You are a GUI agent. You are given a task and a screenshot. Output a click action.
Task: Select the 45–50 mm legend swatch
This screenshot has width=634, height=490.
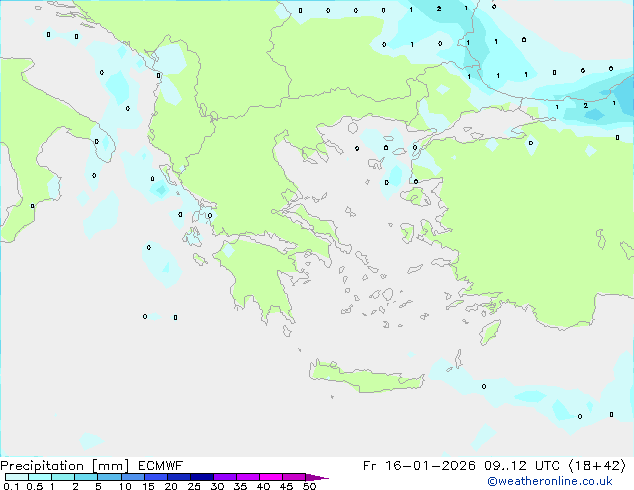tap(294, 477)
